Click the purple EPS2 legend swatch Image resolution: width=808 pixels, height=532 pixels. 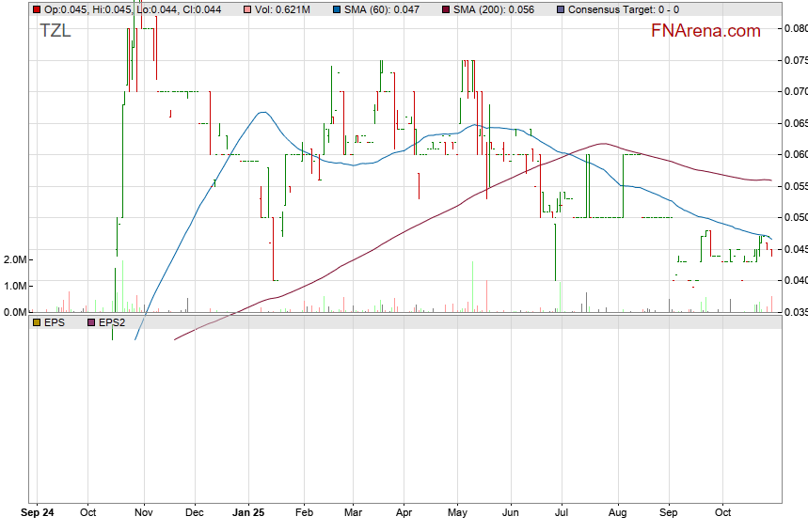pyautogui.click(x=91, y=321)
